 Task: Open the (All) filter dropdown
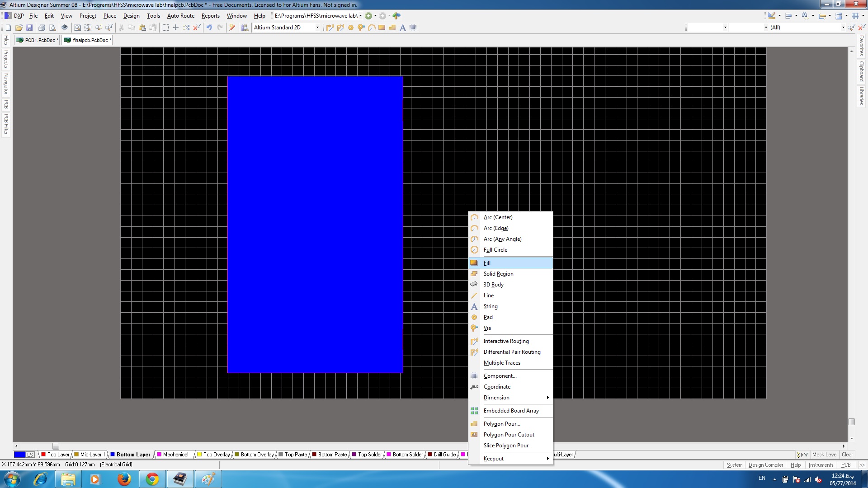[x=843, y=28]
